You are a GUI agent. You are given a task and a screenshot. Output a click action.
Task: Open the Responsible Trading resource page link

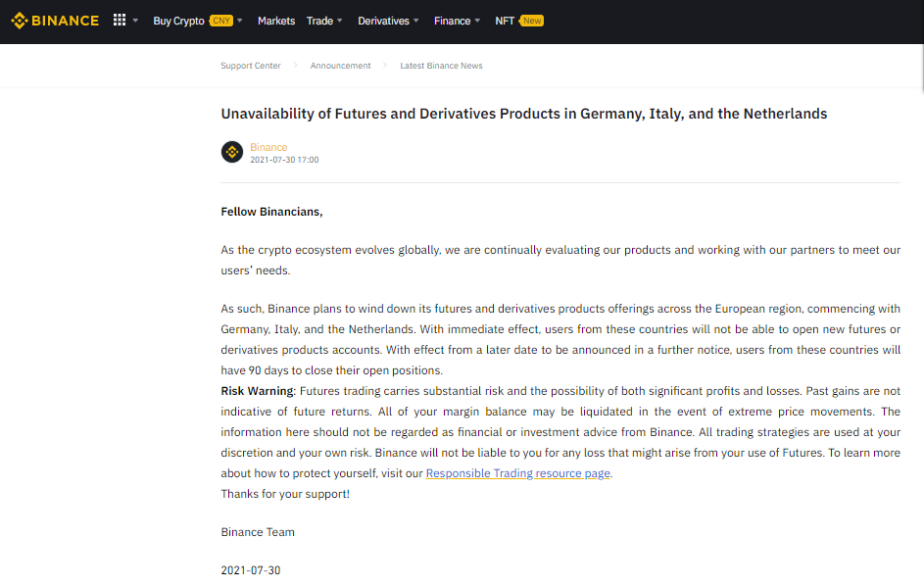(518, 473)
